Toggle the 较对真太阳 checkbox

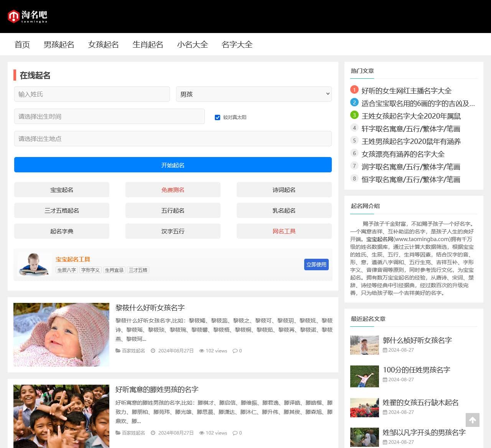point(217,117)
